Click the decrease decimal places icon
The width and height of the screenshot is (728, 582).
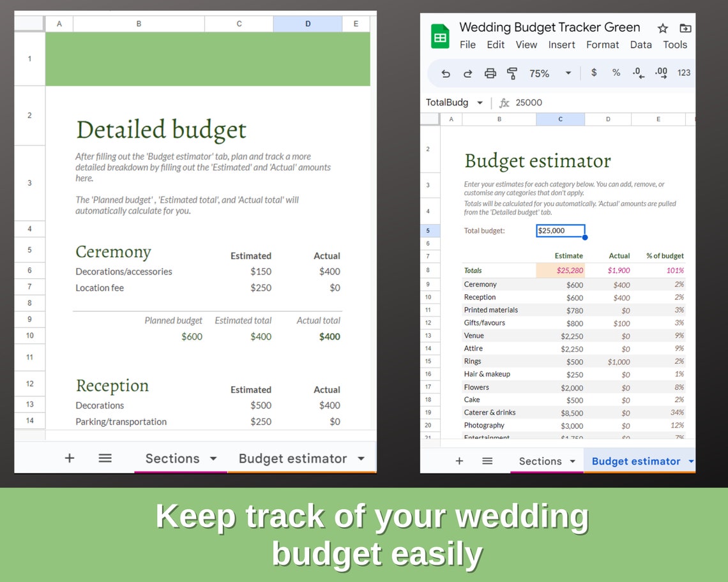(x=638, y=73)
